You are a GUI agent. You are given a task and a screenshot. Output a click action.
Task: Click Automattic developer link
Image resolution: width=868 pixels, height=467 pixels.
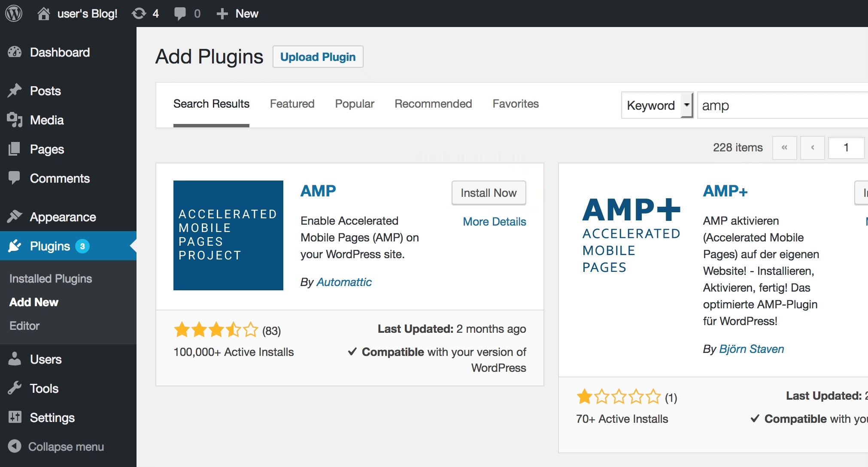(344, 282)
